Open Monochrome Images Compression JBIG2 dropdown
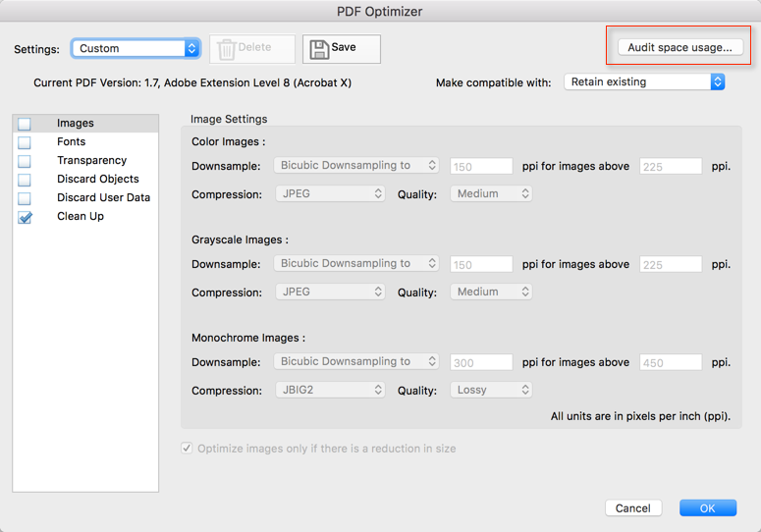 tap(329, 390)
